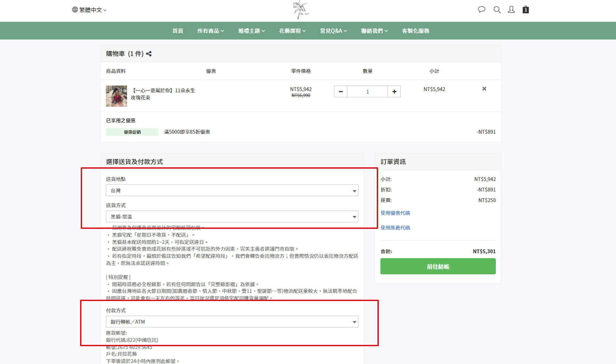Open the 所有商品 menu
The width and height of the screenshot is (616, 364).
tap(210, 31)
